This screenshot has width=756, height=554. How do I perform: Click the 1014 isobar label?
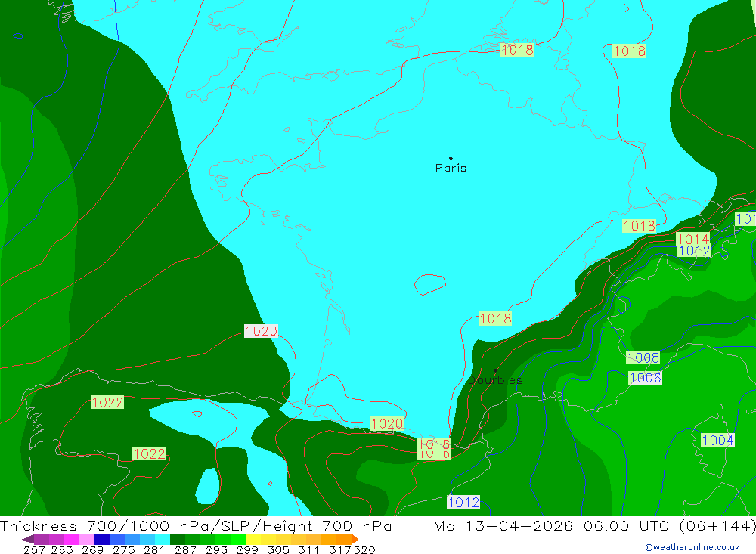[x=693, y=239]
